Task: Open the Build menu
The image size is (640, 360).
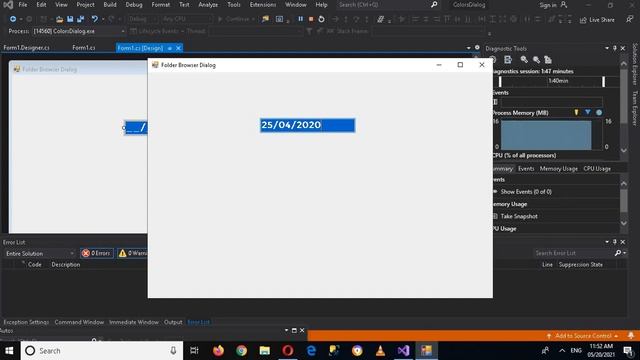Action: (110, 4)
